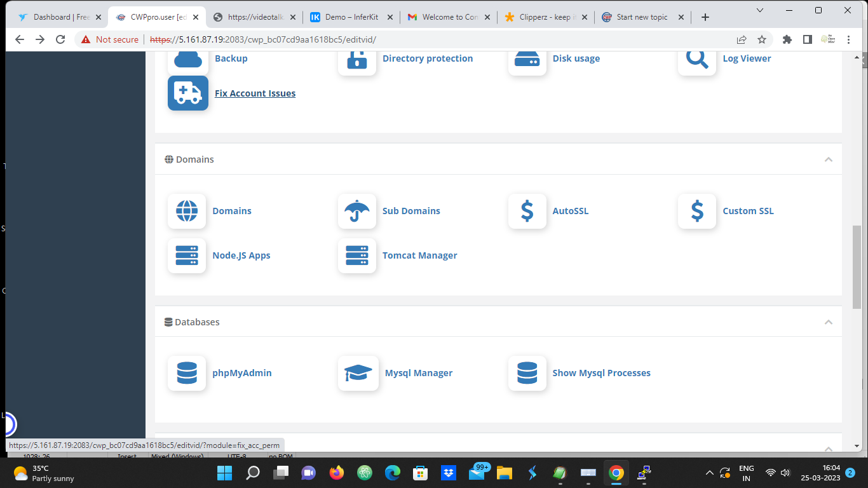The image size is (868, 488).
Task: Open Directory protection lock icon
Action: 357,62
